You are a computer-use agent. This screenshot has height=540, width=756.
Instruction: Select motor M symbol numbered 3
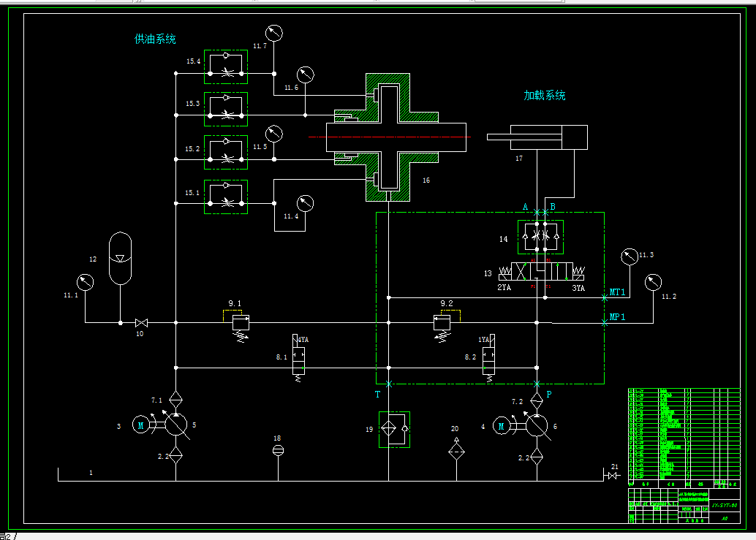pyautogui.click(x=141, y=425)
